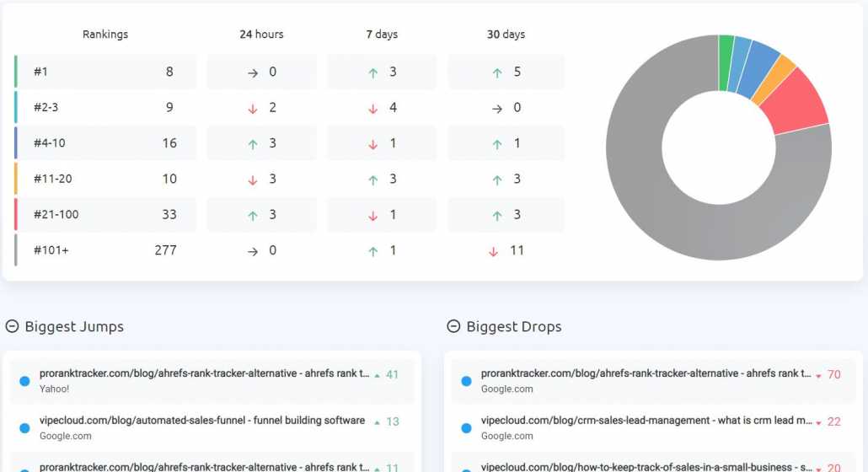Click Google.com label under crm-sales-lead-management entry

coord(507,436)
